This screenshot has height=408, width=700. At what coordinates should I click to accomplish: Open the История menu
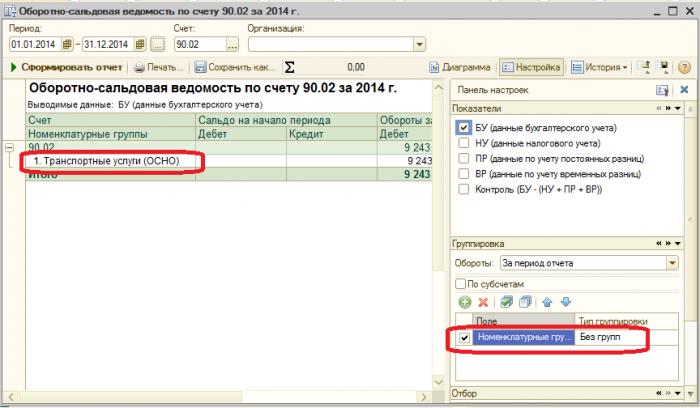point(600,67)
